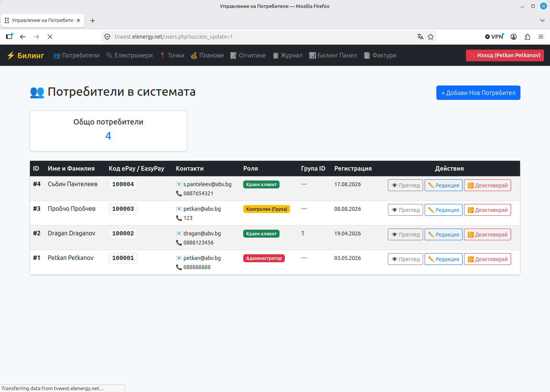
Task: Bookmark this page with the star icon
Action: (431, 37)
